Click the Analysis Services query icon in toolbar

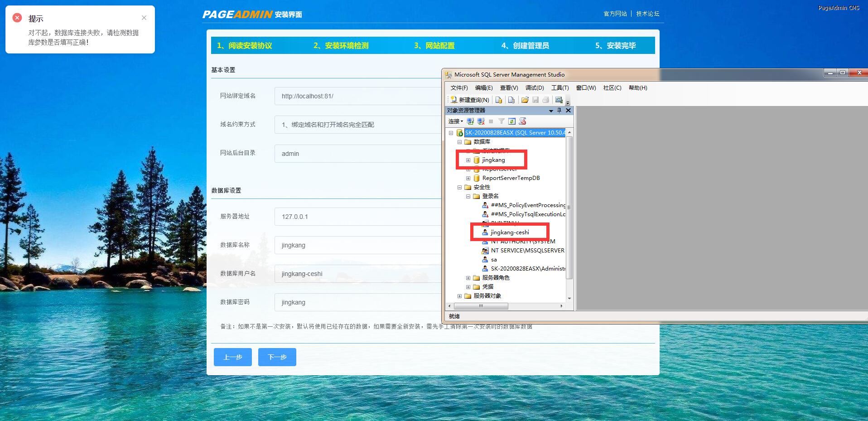[511, 100]
